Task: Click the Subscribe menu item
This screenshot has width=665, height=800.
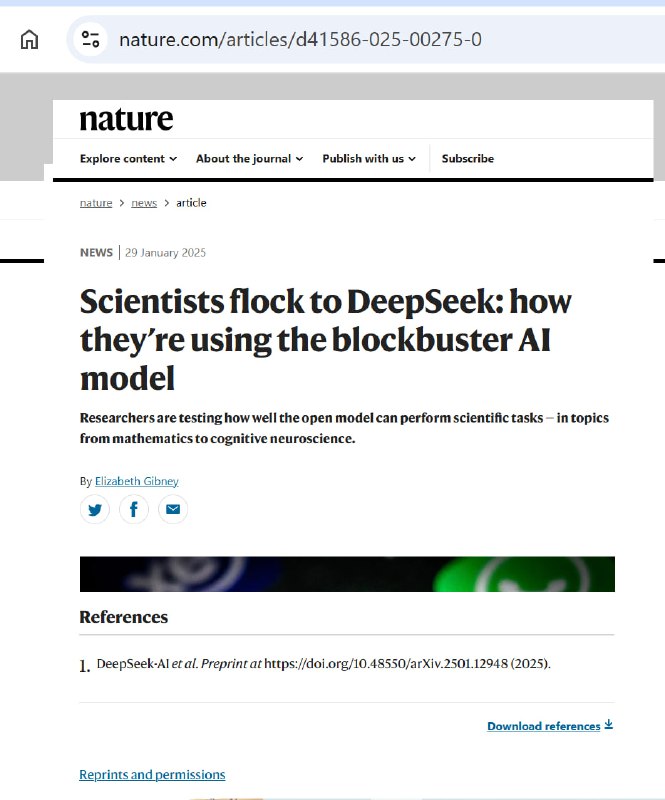Action: [467, 159]
